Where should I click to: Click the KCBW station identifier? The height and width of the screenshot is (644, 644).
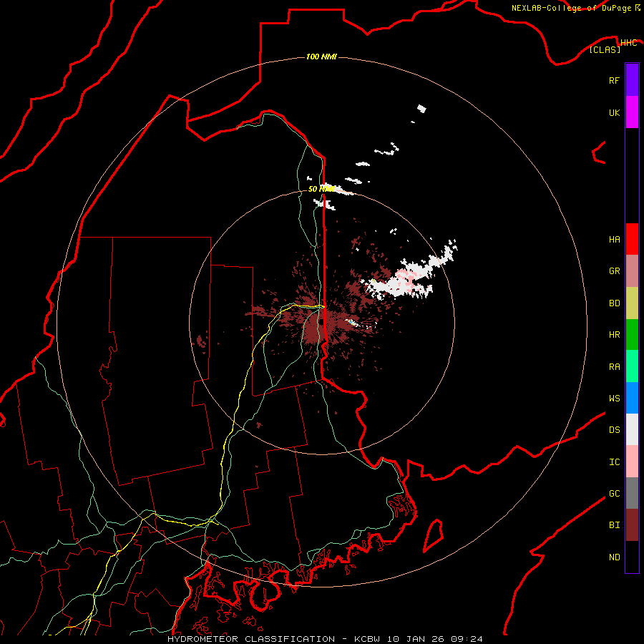point(367,639)
